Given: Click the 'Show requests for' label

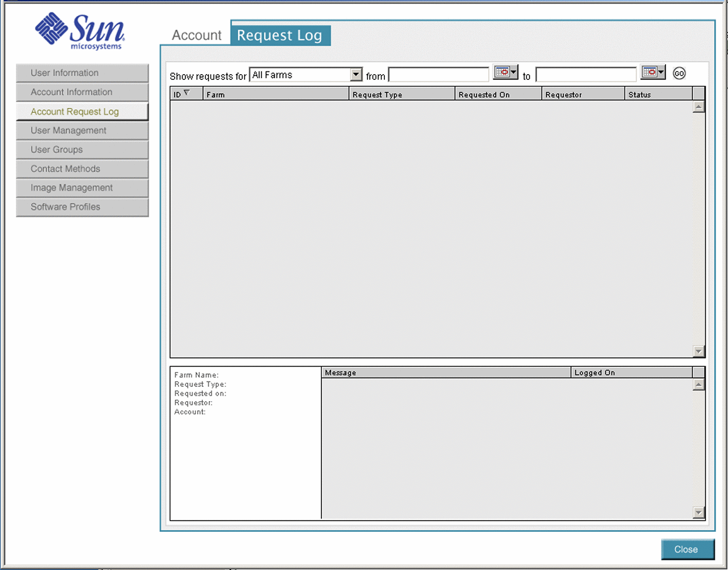Looking at the screenshot, I should point(208,76).
